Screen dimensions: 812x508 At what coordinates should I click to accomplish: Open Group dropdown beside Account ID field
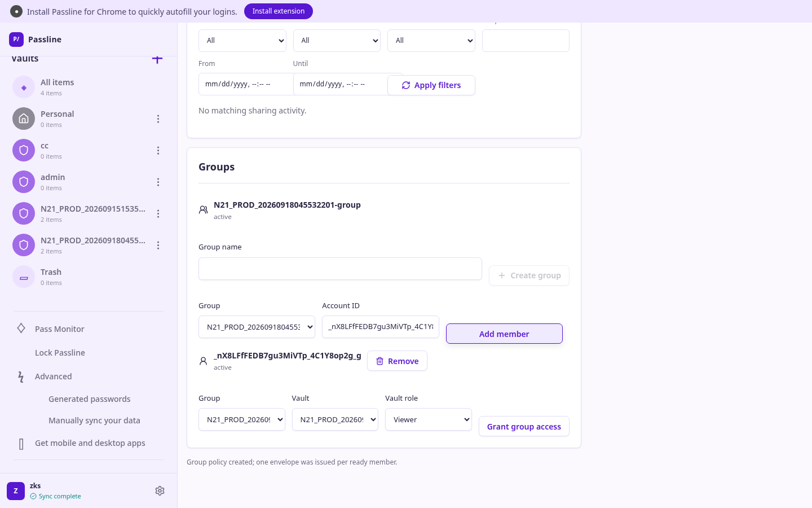tap(257, 327)
